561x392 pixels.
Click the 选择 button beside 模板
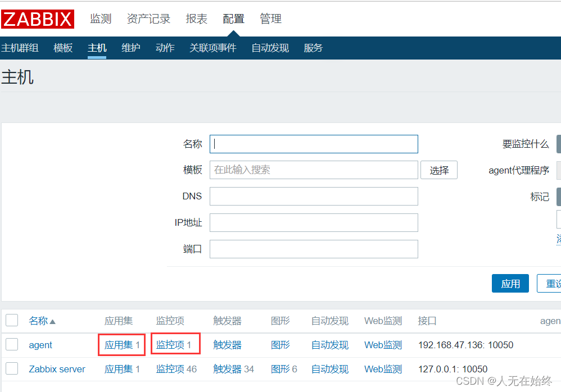pyautogui.click(x=439, y=170)
